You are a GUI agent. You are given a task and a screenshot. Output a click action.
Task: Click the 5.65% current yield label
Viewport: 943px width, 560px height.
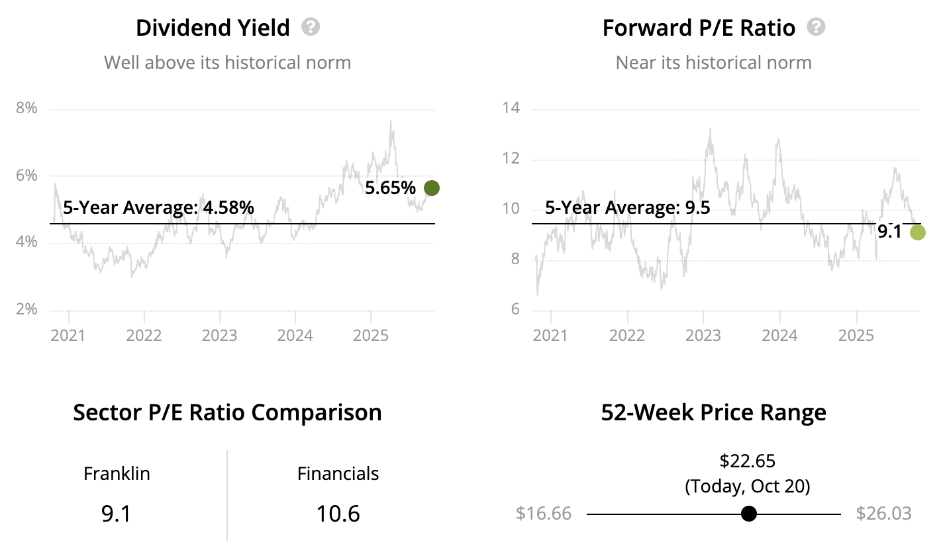(390, 188)
